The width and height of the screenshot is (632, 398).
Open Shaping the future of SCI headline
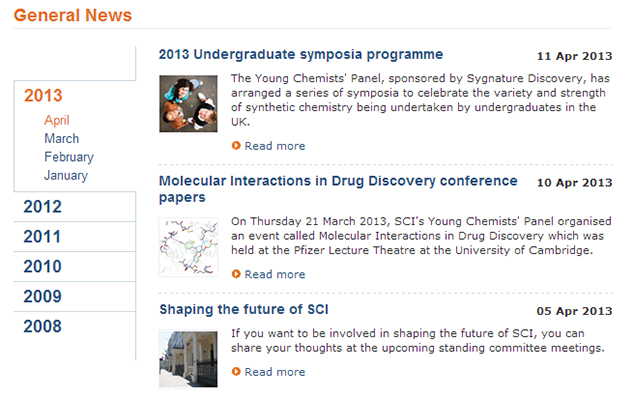244,309
